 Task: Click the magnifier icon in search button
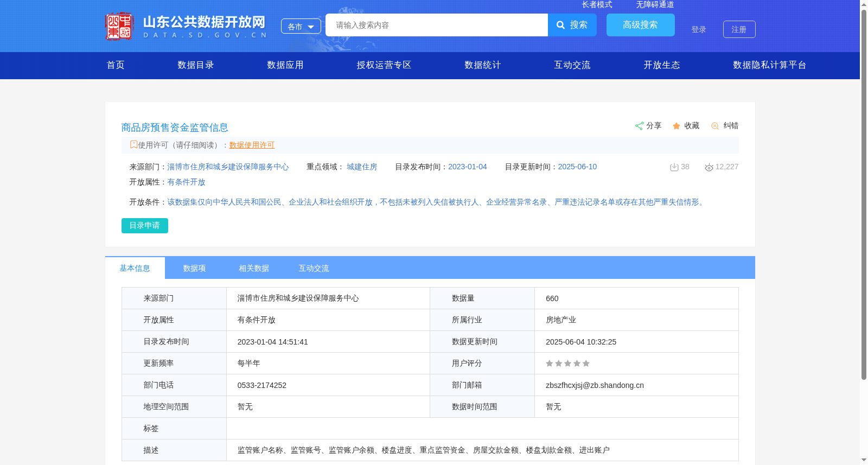(561, 25)
